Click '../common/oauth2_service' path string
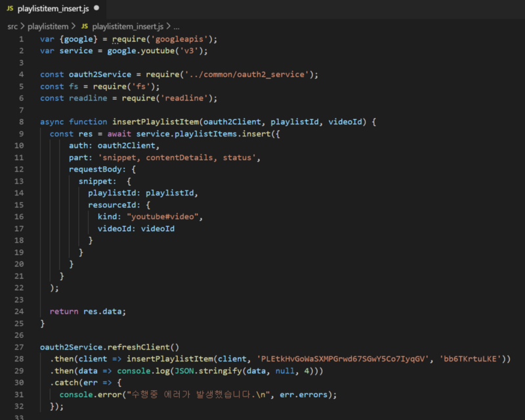 (247, 74)
